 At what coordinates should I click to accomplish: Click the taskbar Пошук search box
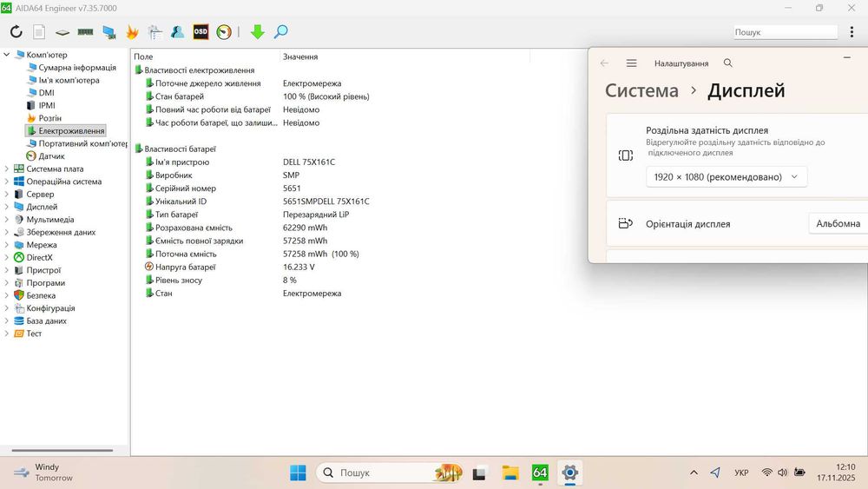(390, 473)
